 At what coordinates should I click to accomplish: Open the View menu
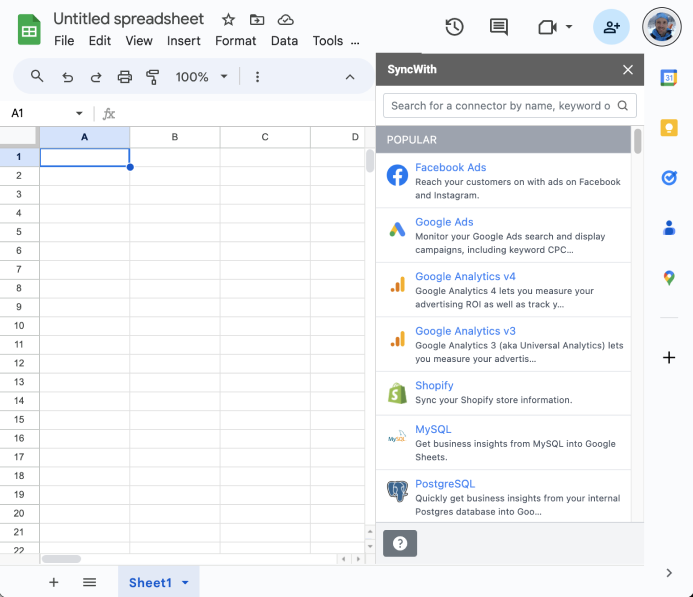139,41
